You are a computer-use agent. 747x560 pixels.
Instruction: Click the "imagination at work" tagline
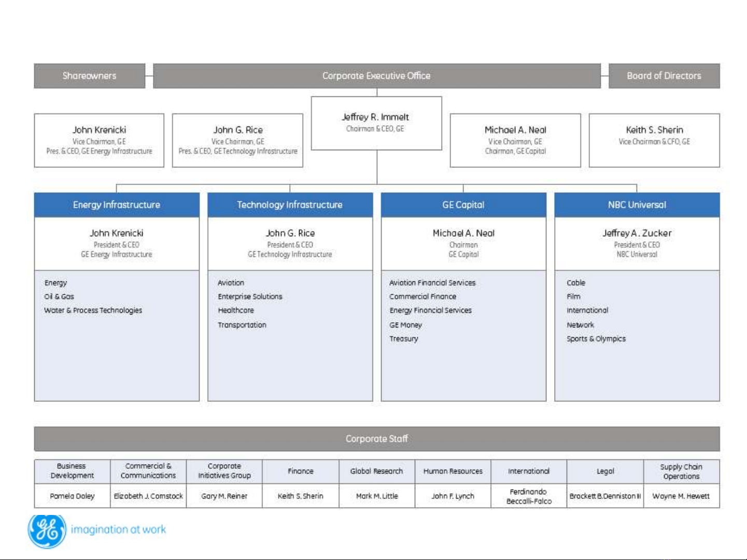pyautogui.click(x=118, y=529)
